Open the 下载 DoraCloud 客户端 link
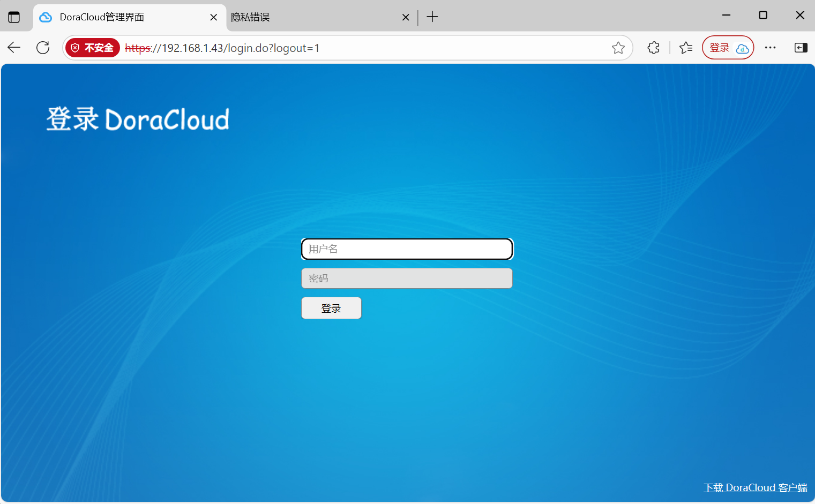Screen dimensions: 815x504 click(x=755, y=487)
